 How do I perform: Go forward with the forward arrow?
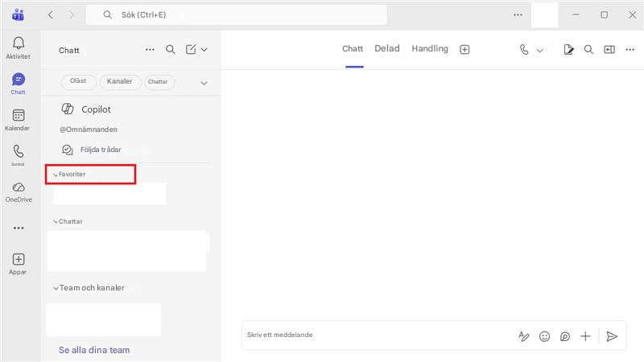72,14
